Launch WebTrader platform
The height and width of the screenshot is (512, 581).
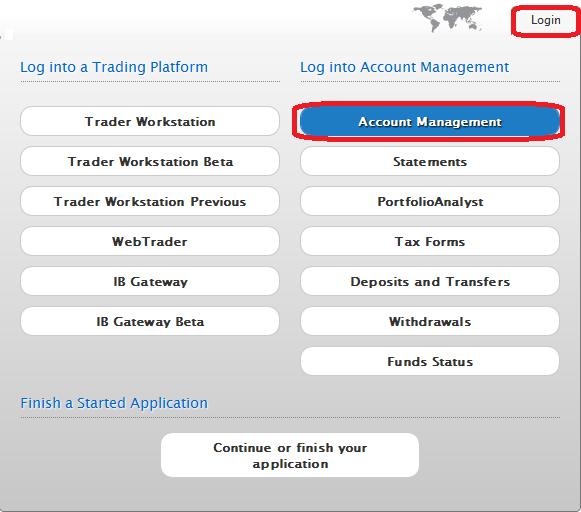150,241
